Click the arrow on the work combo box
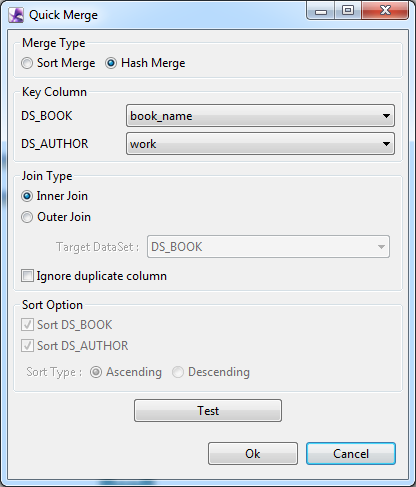Viewport: 416px width, 487px height. tap(386, 144)
